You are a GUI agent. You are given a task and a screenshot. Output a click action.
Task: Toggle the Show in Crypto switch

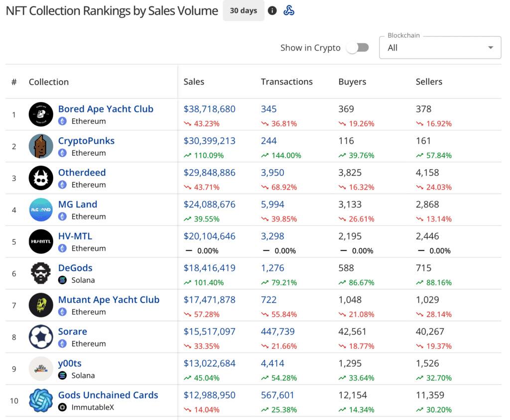(358, 48)
